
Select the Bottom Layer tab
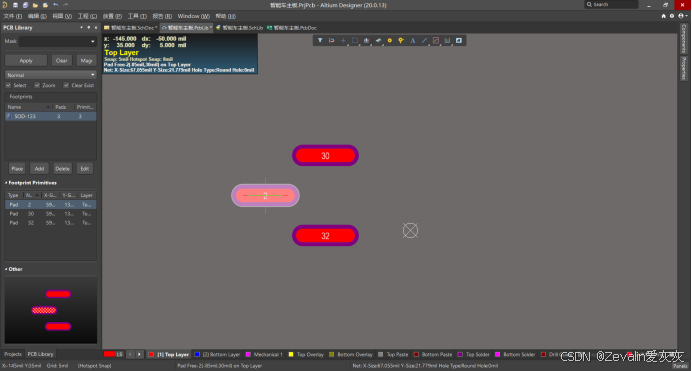point(217,354)
